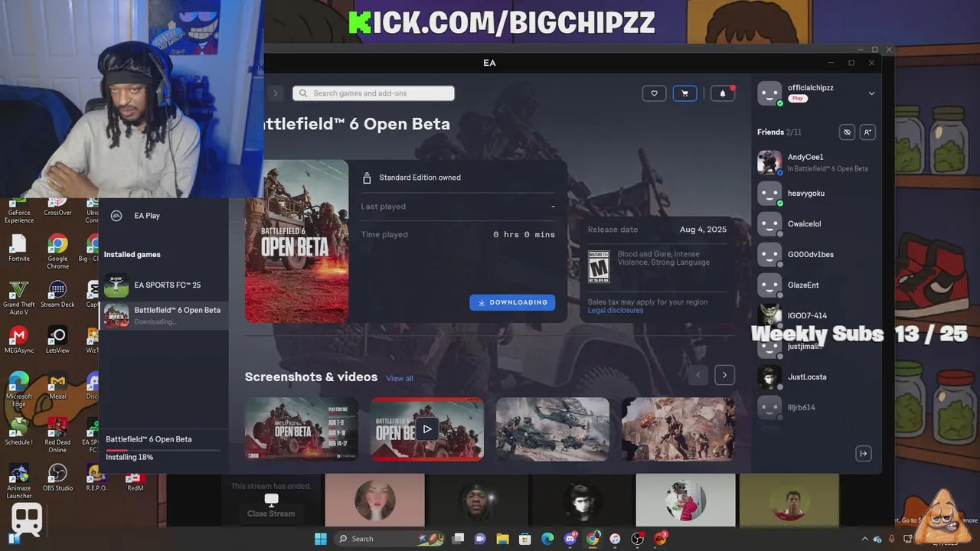Open Apple Music taskbar icon
The width and height of the screenshot is (980, 551).
(615, 539)
